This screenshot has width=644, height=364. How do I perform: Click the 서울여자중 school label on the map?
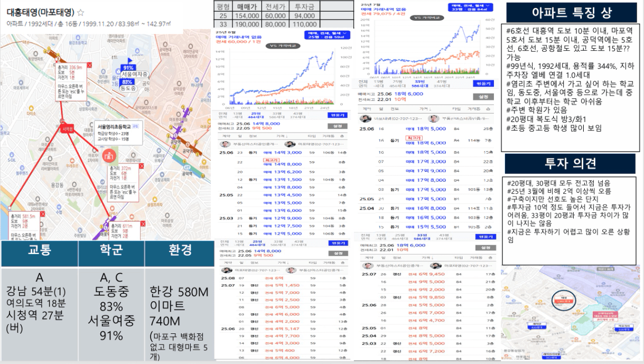(134, 74)
